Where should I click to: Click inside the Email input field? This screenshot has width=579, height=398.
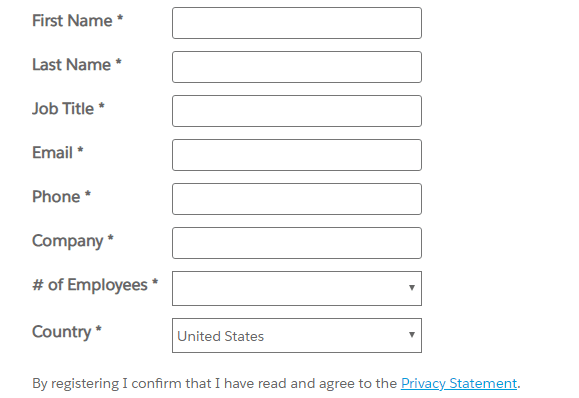297,155
